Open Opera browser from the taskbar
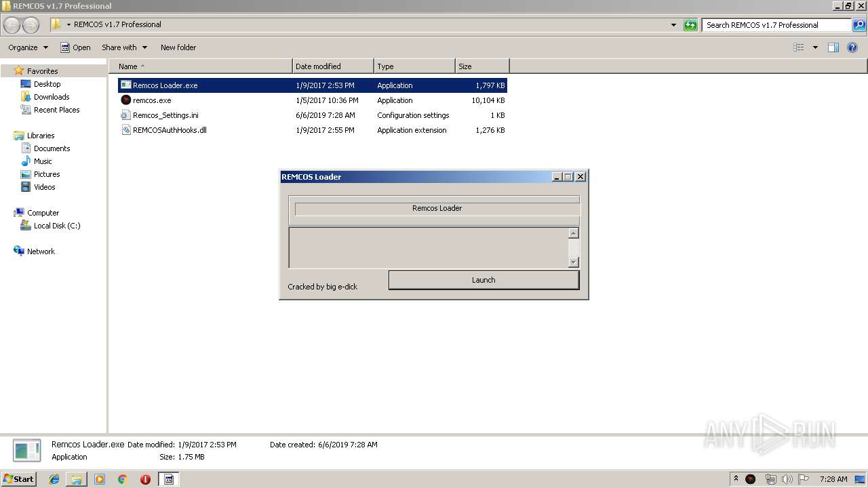Screen dimensions: 868x488 point(145,479)
